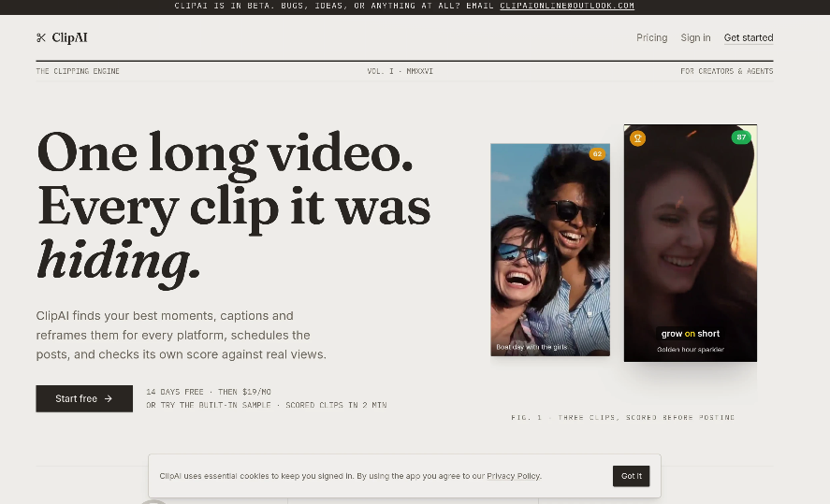The height and width of the screenshot is (504, 830).
Task: Click the ClipAI brand name in header
Action: 69,37
